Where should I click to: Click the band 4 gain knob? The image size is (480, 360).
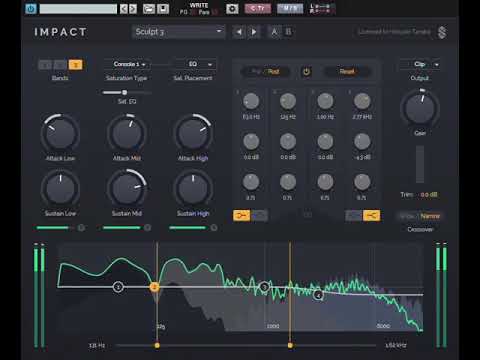click(x=362, y=142)
